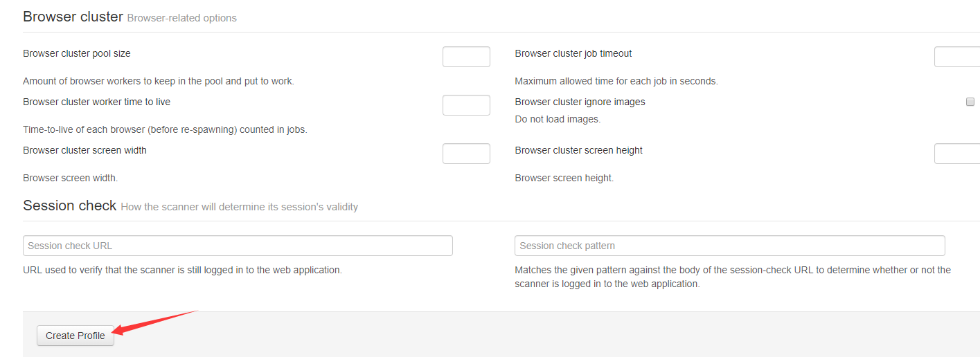
Task: Click the "Browser cluster pool size" label
Action: coord(77,53)
